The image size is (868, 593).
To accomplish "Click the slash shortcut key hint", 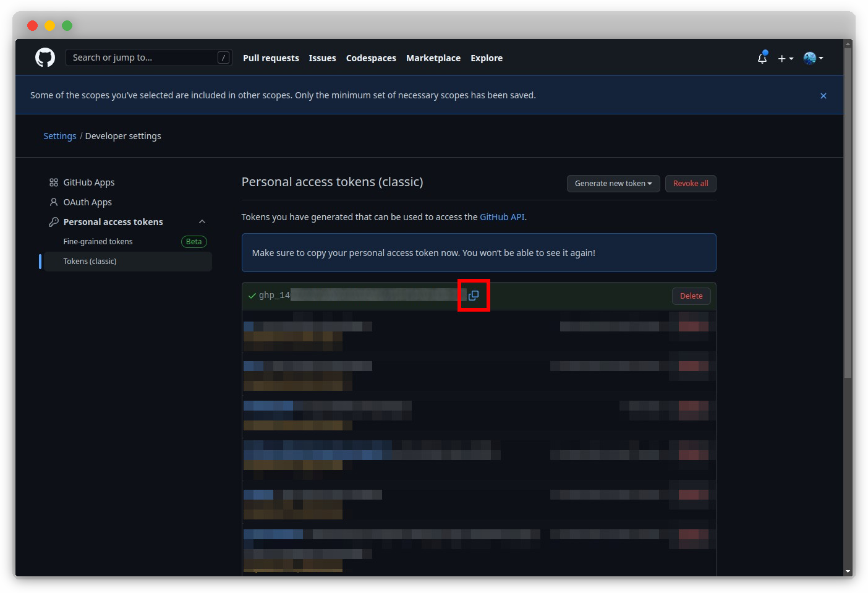I will point(224,58).
